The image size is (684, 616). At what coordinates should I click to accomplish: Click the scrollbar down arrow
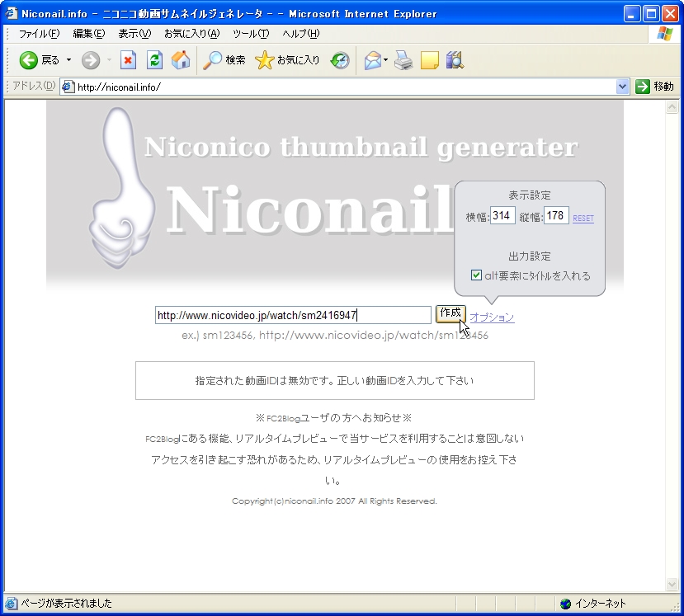click(x=672, y=584)
